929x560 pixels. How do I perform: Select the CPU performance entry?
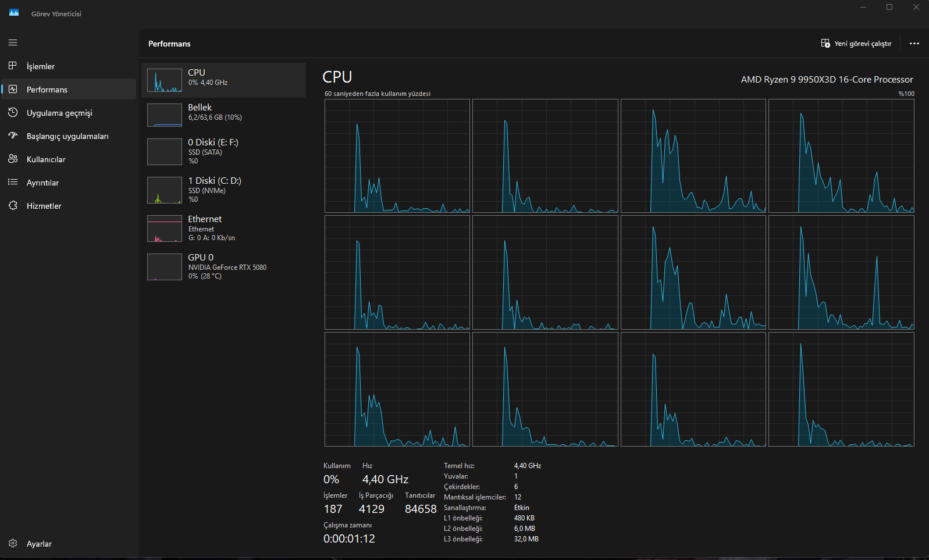coord(223,80)
